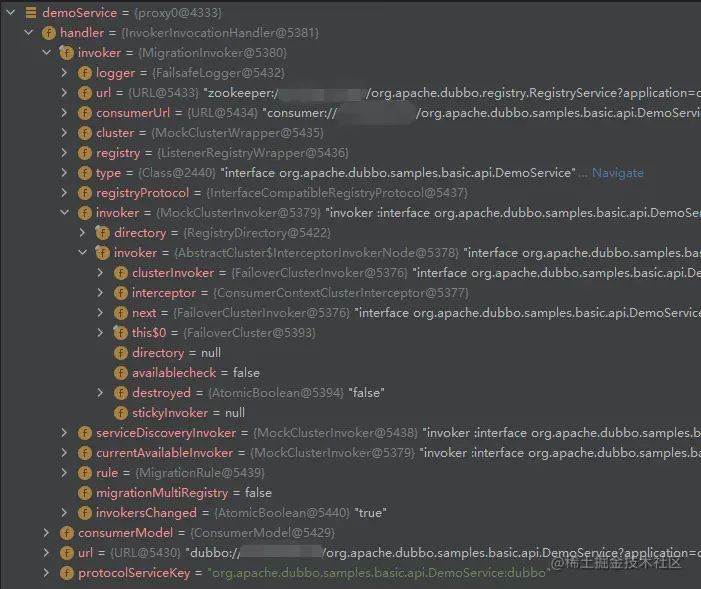Image resolution: width=701 pixels, height=589 pixels.
Task: Collapse the MigrationInvoker@5380 invoker node
Action: click(46, 52)
